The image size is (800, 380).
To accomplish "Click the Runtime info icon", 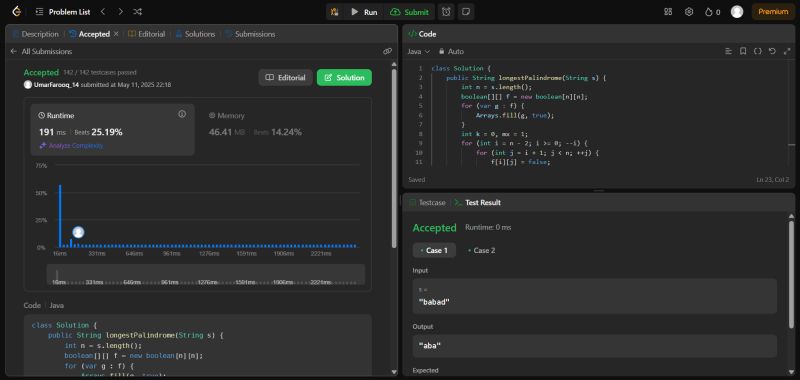I will [x=182, y=114].
